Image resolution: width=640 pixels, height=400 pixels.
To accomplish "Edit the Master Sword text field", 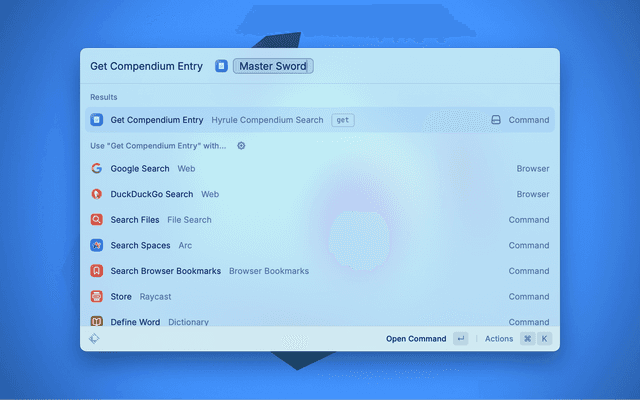I will [x=273, y=66].
